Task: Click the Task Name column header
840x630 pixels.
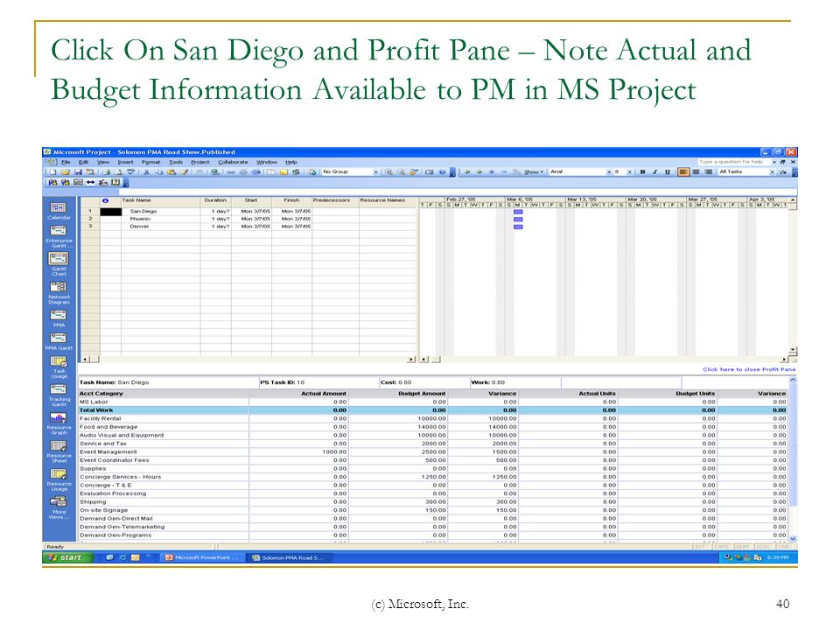Action: (x=161, y=200)
